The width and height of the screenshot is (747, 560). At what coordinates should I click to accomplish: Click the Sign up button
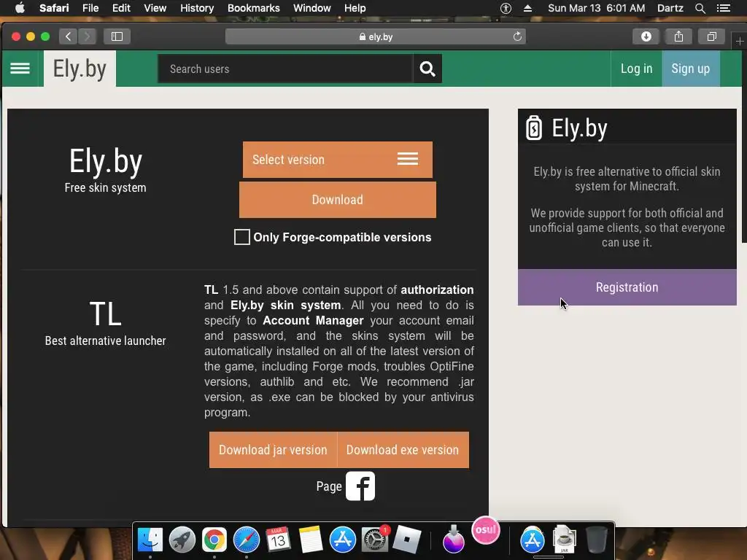[x=691, y=69]
